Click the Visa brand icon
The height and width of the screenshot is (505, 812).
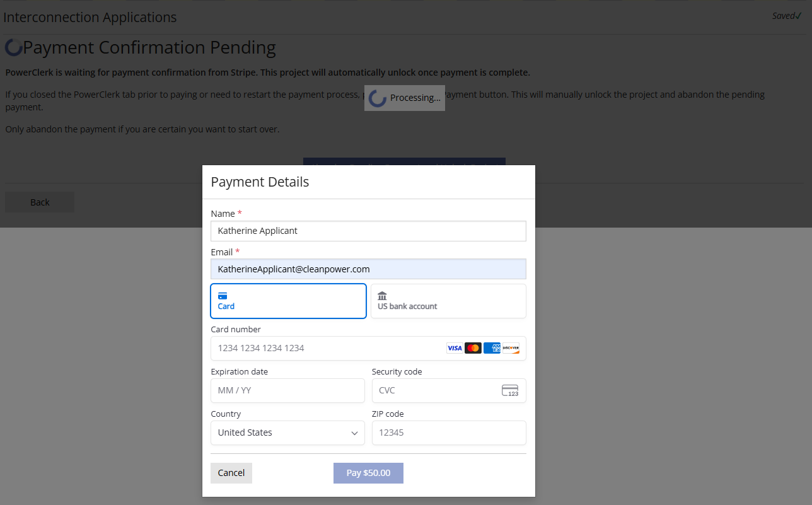click(455, 347)
